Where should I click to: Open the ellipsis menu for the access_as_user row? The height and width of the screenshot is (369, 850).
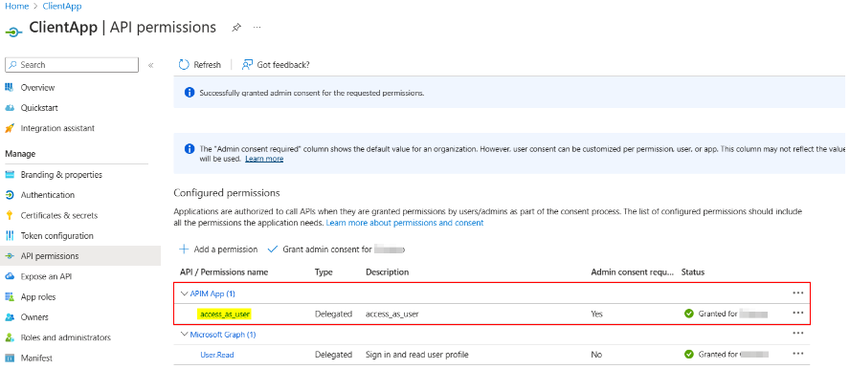click(x=797, y=313)
